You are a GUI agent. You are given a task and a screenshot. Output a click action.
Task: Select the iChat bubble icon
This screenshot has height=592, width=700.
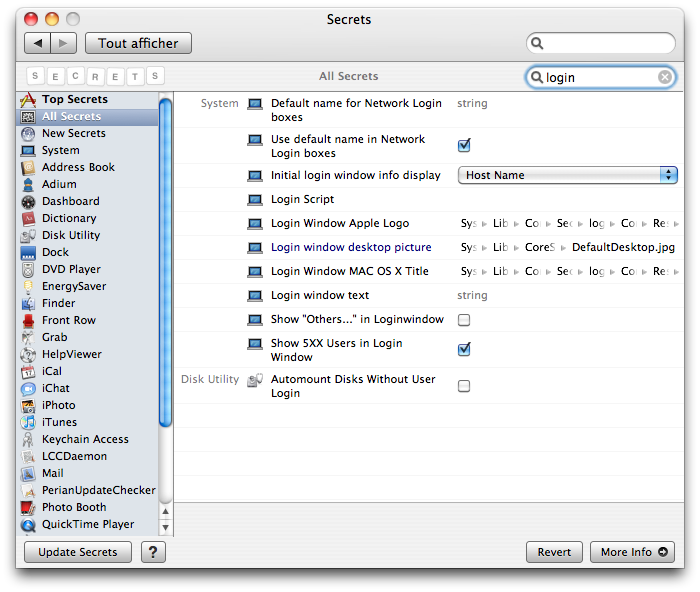click(28, 388)
